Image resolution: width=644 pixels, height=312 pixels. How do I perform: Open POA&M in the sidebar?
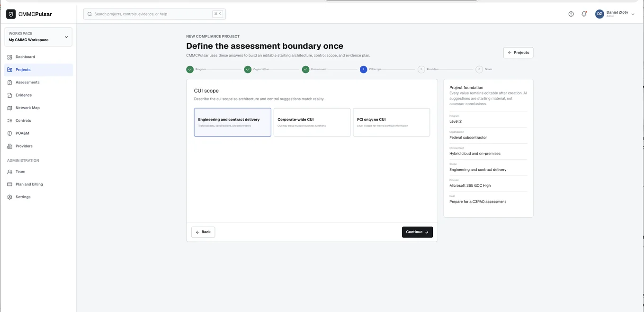(x=38, y=133)
